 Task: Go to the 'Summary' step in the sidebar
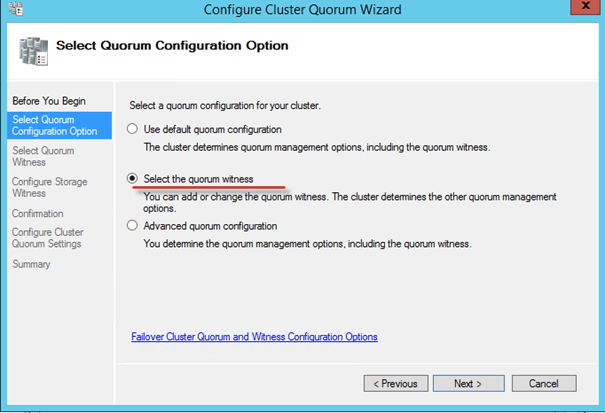(30, 264)
